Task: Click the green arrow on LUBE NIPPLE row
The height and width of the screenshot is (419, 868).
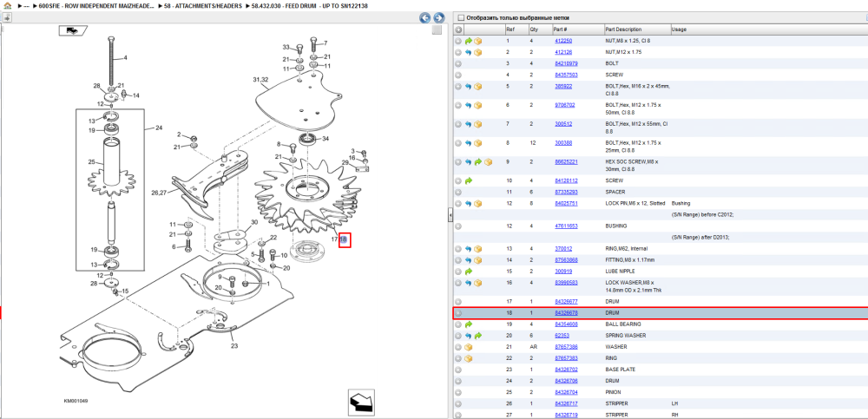Action: (x=469, y=272)
